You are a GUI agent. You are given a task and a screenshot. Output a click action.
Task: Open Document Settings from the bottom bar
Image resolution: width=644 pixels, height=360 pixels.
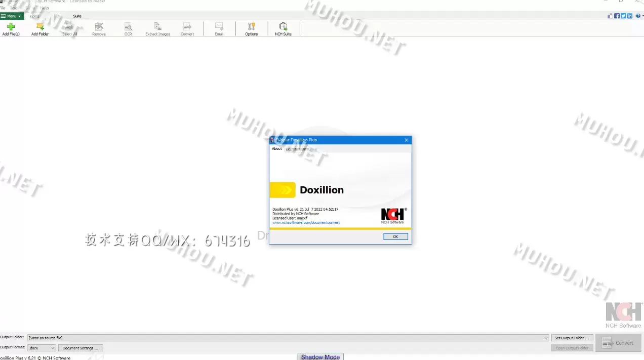[x=80, y=348]
